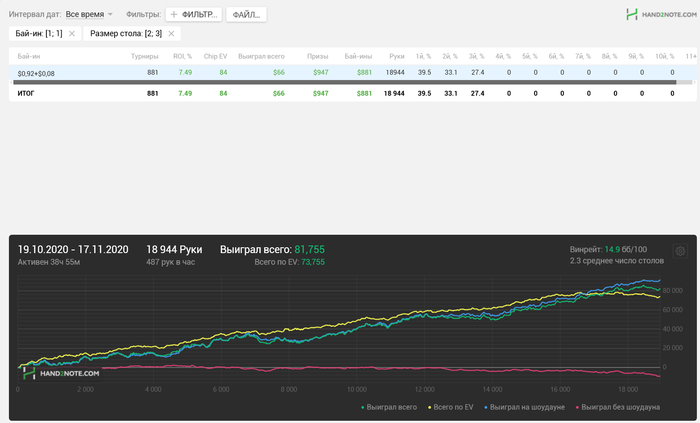Screen dimensions: 700x423
Task: Sort by 'Бай-ины' column header
Action: [x=358, y=56]
